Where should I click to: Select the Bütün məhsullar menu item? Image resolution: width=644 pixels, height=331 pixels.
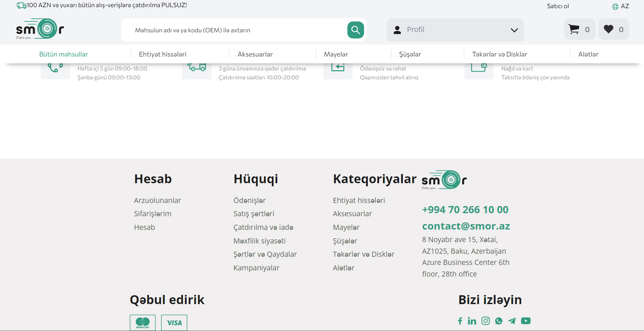click(63, 54)
